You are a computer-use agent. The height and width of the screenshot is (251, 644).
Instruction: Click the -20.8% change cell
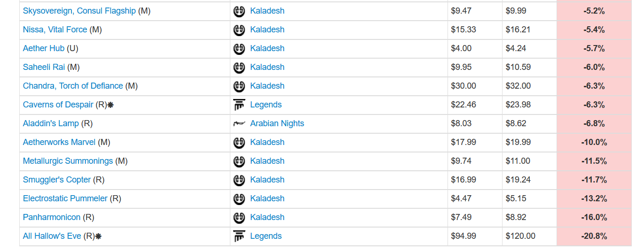pyautogui.click(x=594, y=236)
